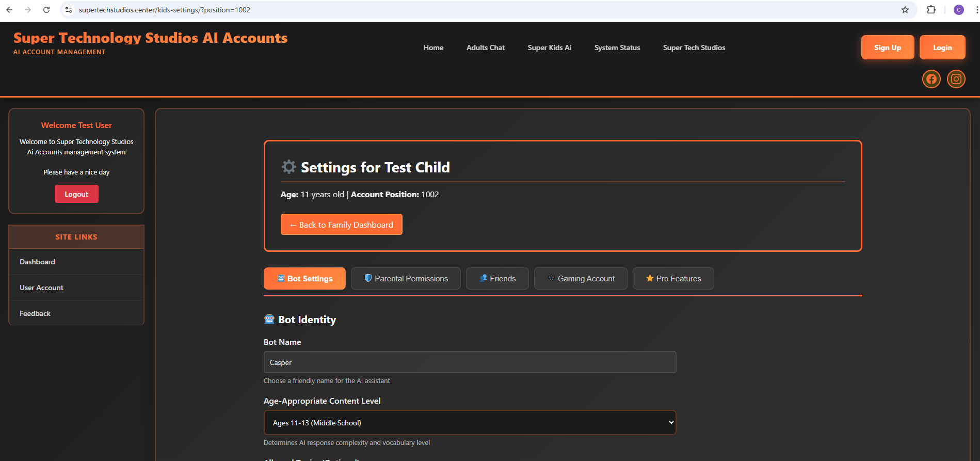Screen dimensions: 980x461
Task: Open Super Kids Ai in the navigation
Action: click(550, 47)
